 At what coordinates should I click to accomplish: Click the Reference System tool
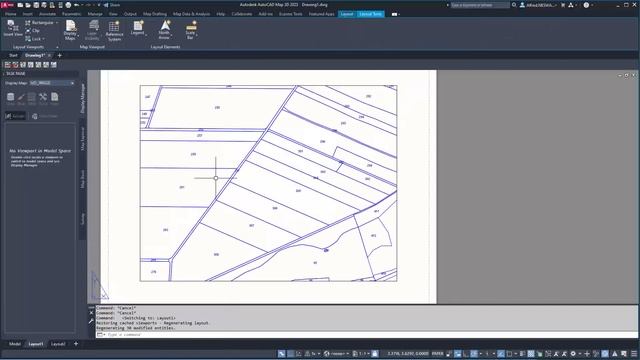coord(114,31)
